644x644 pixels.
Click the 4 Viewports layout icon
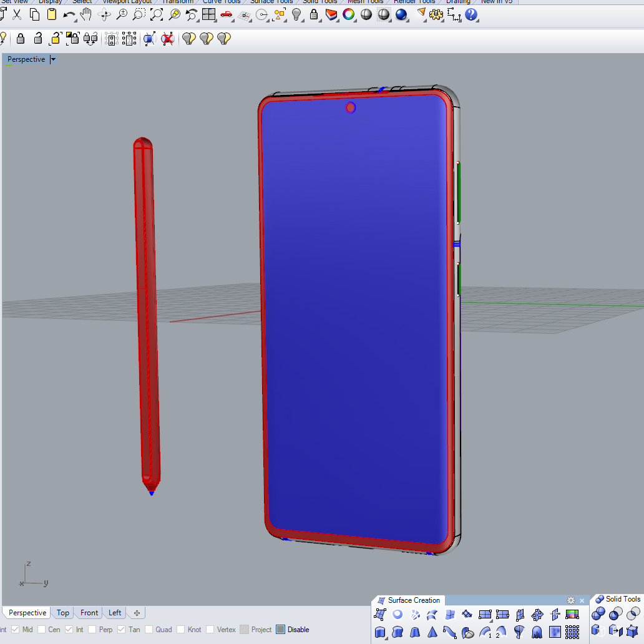pyautogui.click(x=208, y=15)
